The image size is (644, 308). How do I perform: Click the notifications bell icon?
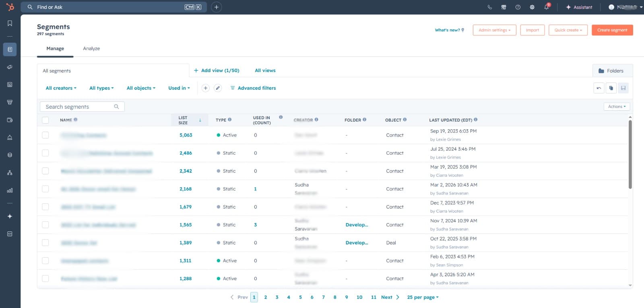click(546, 7)
